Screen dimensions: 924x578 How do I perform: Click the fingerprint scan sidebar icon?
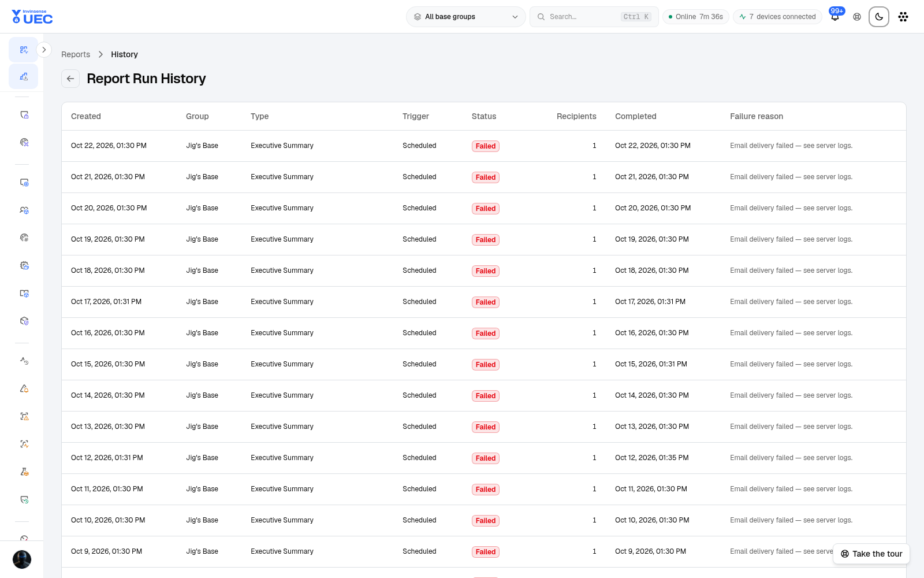(x=24, y=142)
